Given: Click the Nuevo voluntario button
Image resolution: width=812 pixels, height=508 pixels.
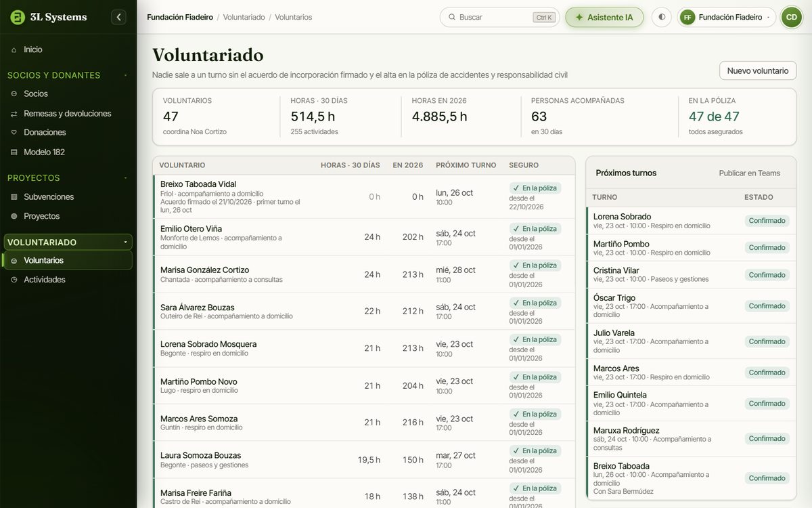Looking at the screenshot, I should [x=758, y=70].
